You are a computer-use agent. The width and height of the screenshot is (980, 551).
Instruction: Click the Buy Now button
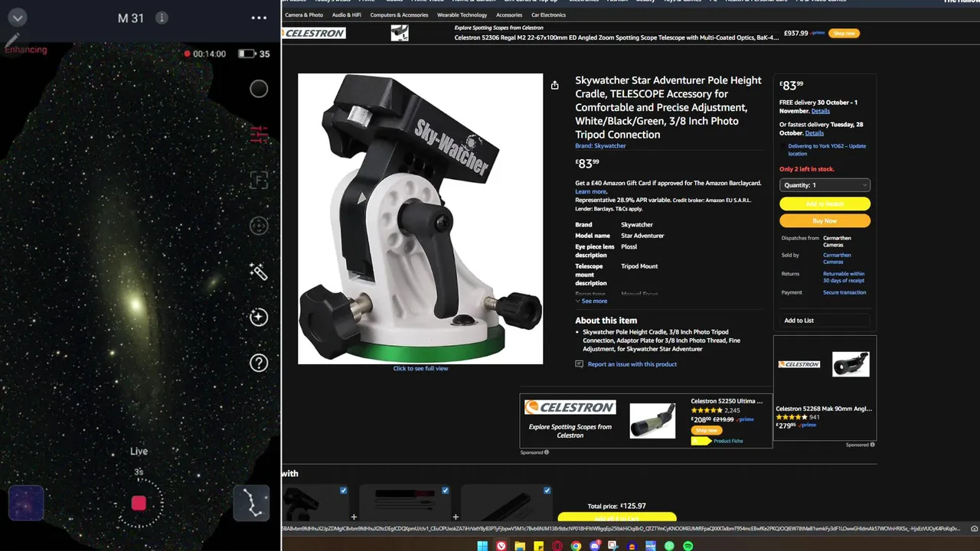(x=825, y=220)
